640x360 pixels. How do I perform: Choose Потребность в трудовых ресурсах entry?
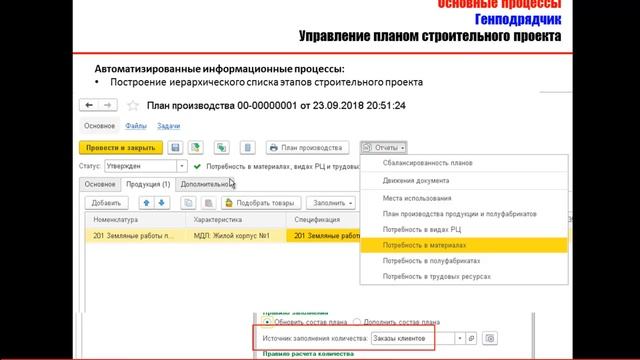(x=464, y=276)
